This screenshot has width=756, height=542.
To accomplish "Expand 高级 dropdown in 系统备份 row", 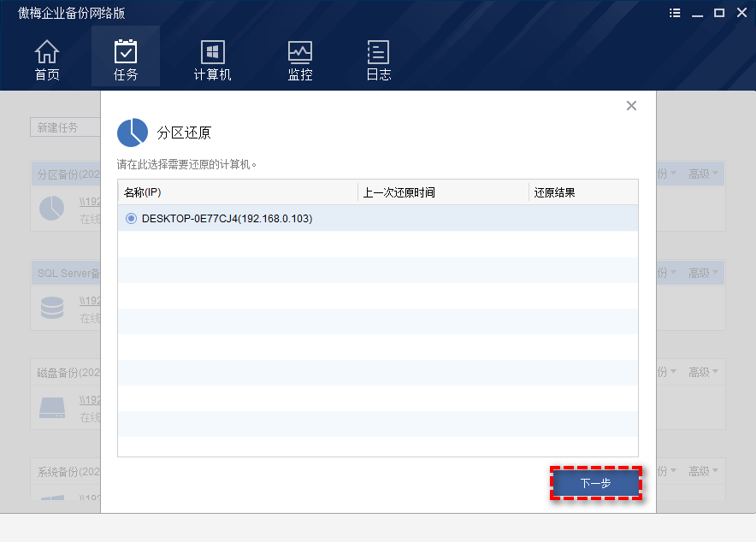I will (x=703, y=471).
